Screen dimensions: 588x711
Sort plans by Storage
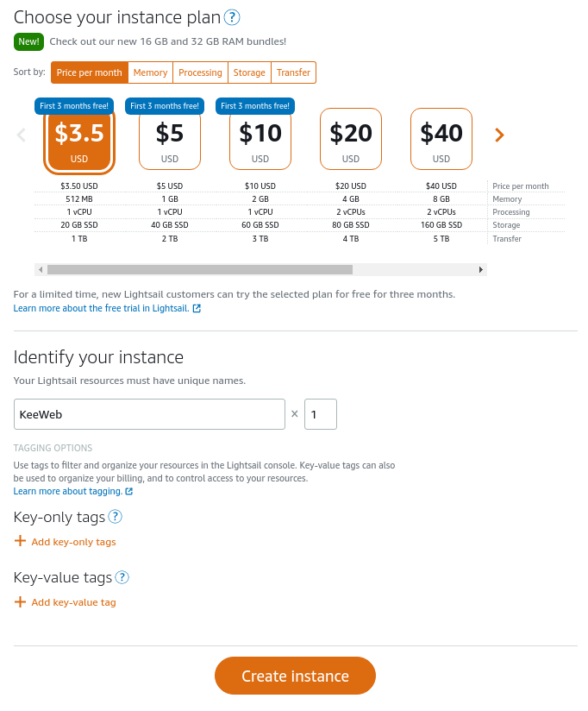pyautogui.click(x=250, y=72)
